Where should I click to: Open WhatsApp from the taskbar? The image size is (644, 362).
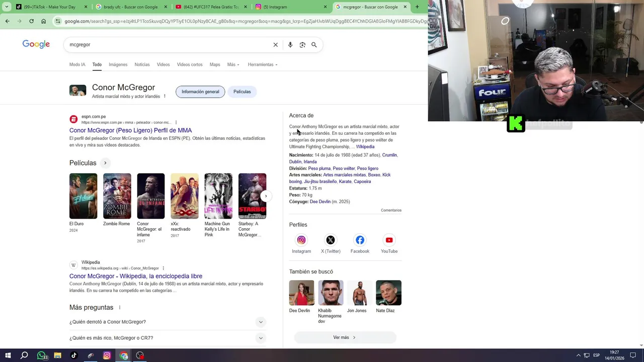(x=41, y=355)
